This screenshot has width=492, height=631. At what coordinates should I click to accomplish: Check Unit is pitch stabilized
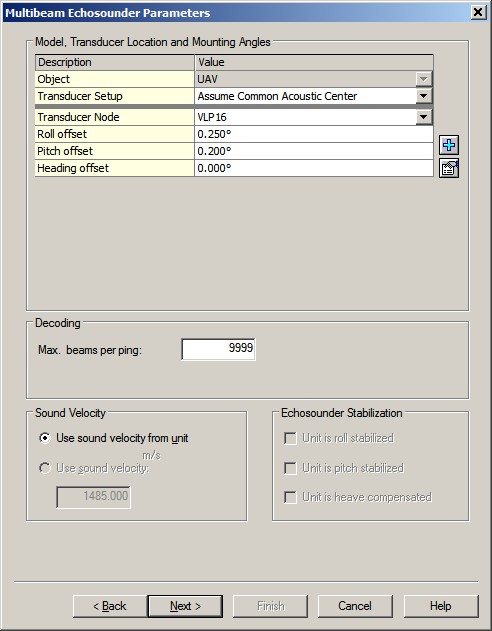(x=290, y=468)
